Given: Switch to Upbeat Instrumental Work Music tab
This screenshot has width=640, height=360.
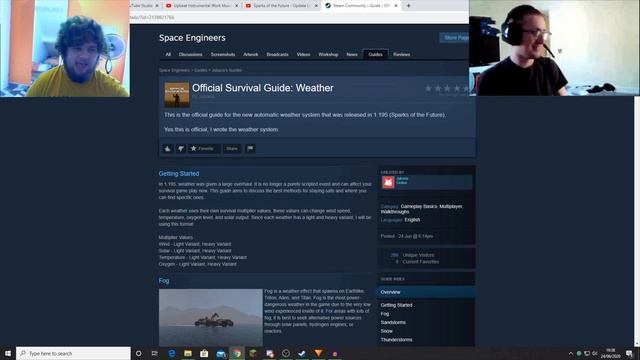Looking at the screenshot, I should [x=203, y=6].
